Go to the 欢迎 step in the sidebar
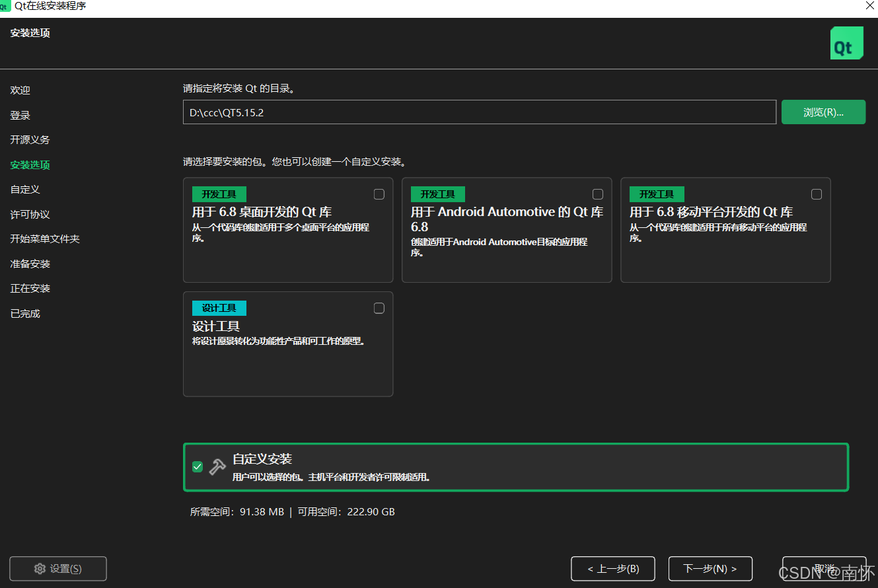This screenshot has height=588, width=878. (20, 91)
